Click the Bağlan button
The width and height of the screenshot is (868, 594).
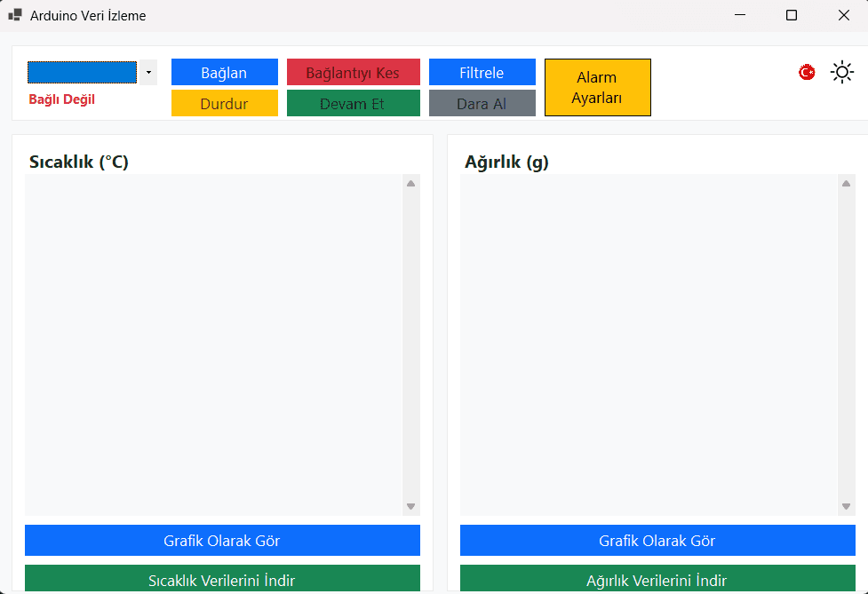click(224, 72)
